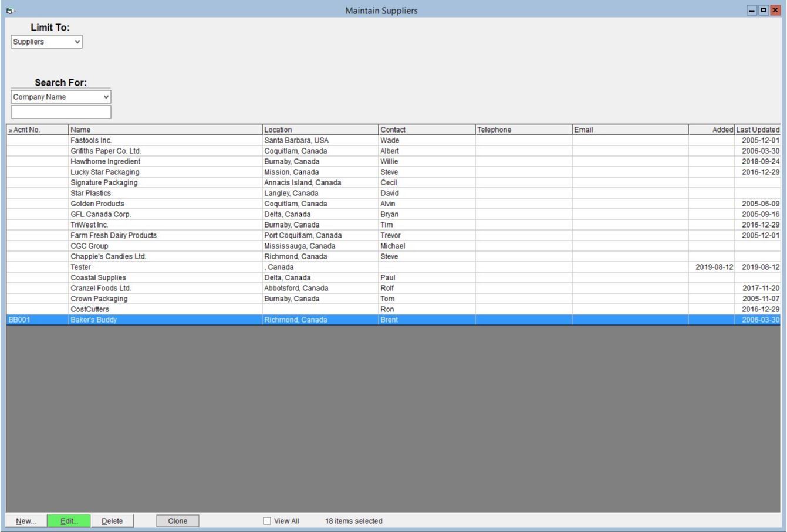
Task: Sort by the Email column header
Action: click(x=630, y=130)
